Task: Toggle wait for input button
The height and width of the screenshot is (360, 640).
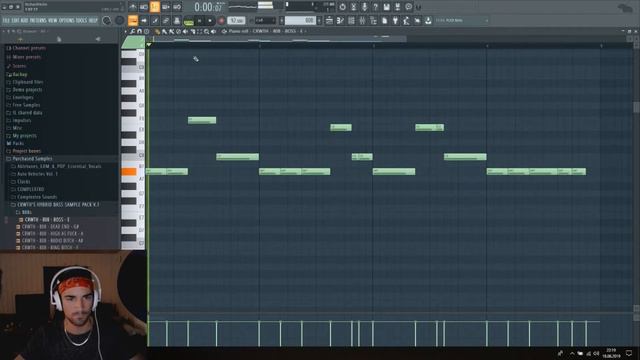Action: [144, 7]
